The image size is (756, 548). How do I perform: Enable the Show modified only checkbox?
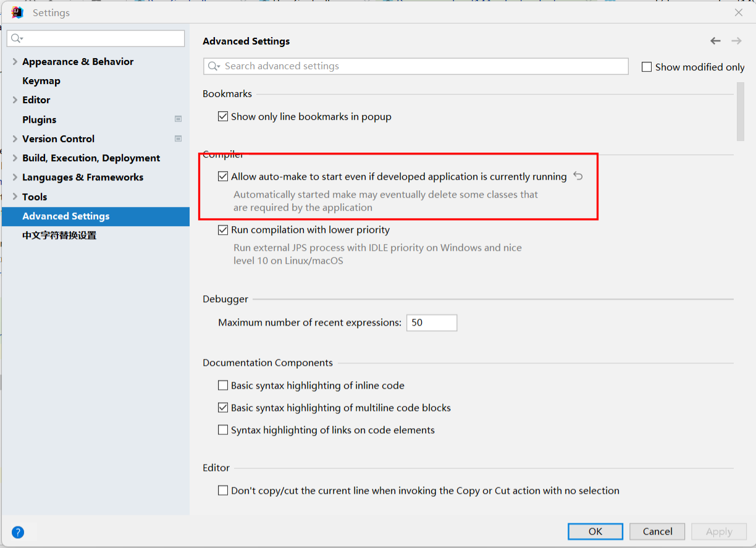tap(647, 67)
